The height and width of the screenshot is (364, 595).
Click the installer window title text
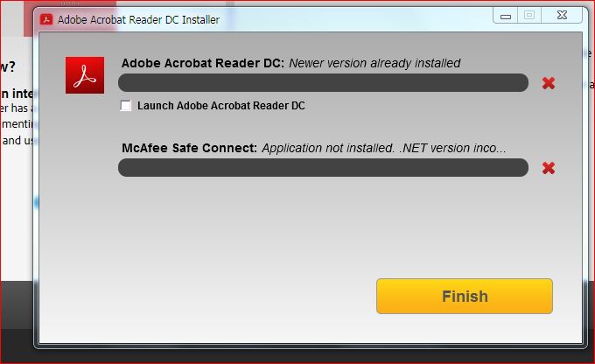point(138,20)
